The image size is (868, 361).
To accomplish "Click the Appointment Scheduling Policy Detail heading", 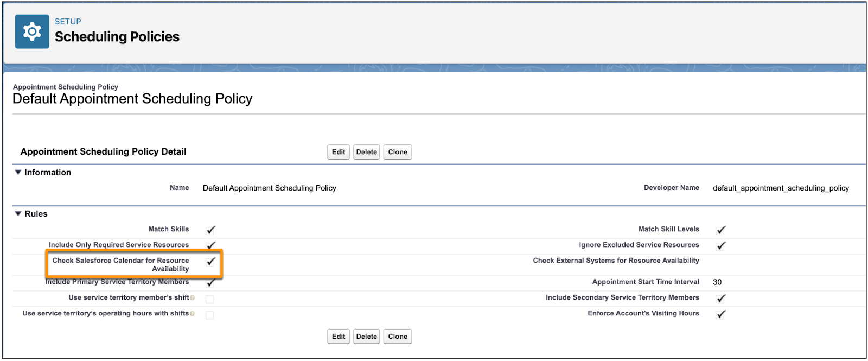I will (104, 152).
